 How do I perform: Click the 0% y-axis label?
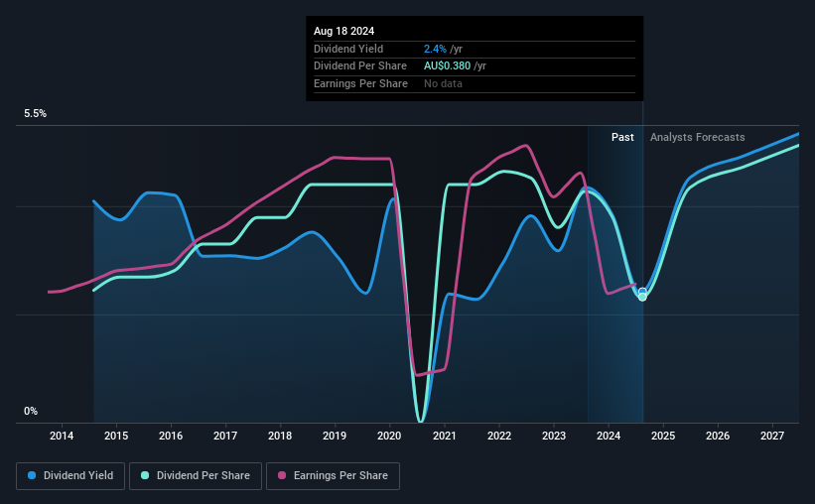[x=31, y=411]
